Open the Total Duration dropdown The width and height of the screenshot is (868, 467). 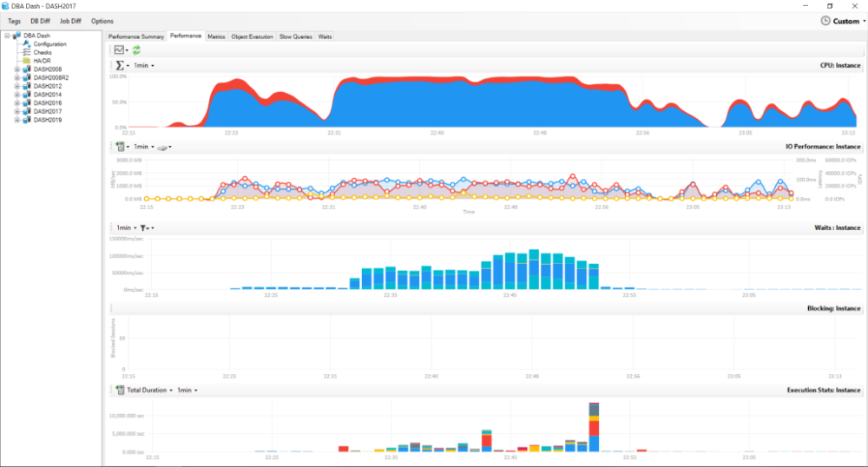click(149, 391)
